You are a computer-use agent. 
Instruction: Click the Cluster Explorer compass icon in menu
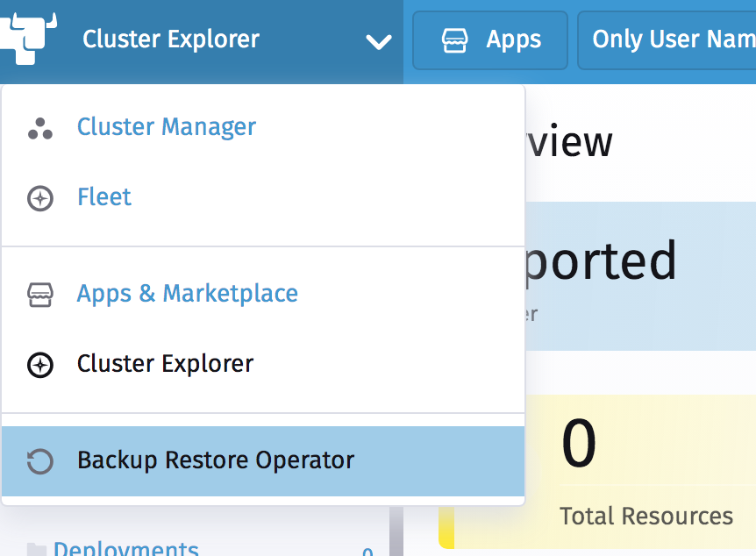[40, 365]
